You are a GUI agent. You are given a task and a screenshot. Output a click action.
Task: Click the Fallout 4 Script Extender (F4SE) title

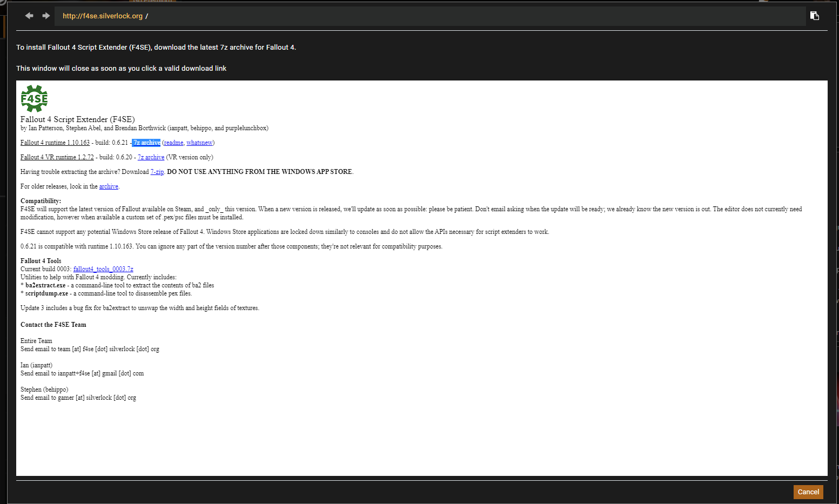click(78, 119)
